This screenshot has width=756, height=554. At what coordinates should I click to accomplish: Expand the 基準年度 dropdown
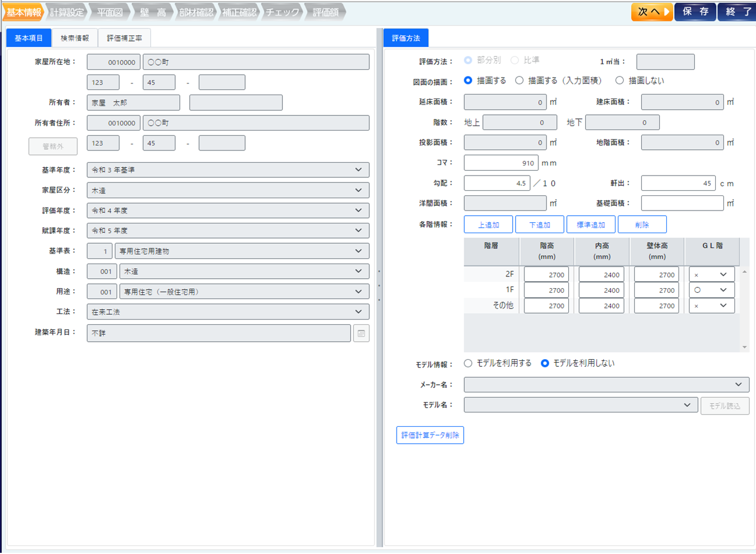228,170
